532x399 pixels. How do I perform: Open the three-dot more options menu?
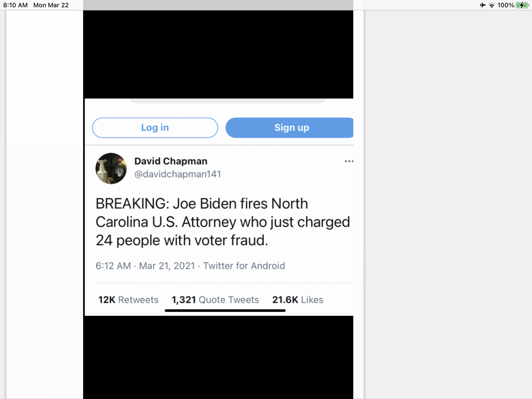[x=349, y=161]
